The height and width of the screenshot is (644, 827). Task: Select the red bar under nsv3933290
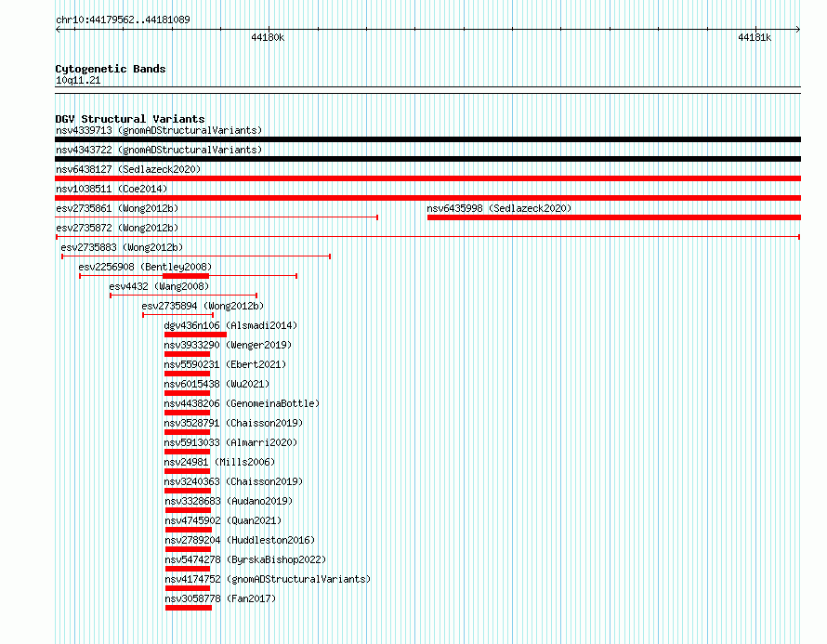tap(187, 354)
